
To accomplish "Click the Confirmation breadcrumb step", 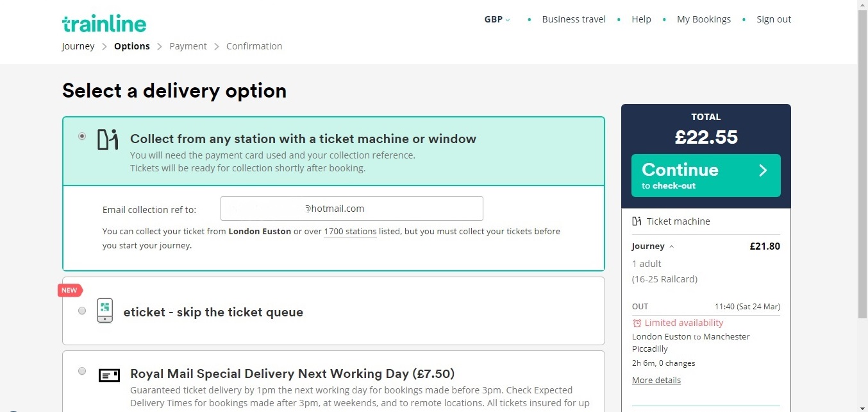I will coord(255,46).
